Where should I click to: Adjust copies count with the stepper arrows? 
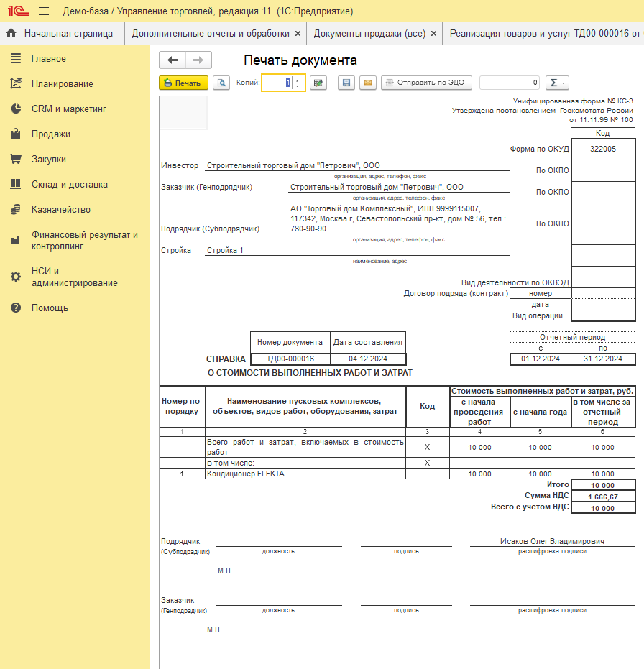pos(298,83)
